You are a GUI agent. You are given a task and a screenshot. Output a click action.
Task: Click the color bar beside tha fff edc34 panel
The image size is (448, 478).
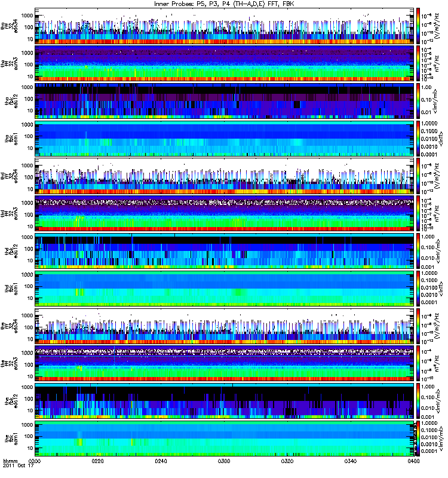click(418, 26)
